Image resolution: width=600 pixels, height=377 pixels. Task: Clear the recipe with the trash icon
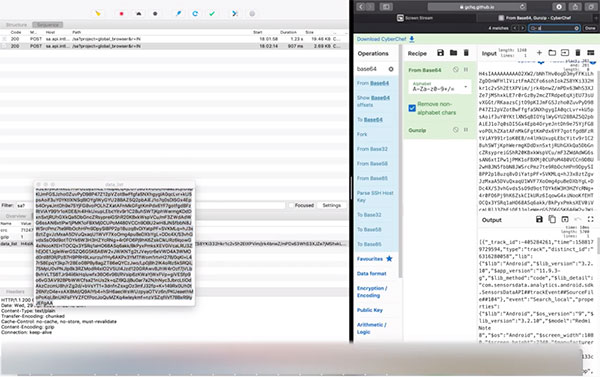(x=466, y=53)
